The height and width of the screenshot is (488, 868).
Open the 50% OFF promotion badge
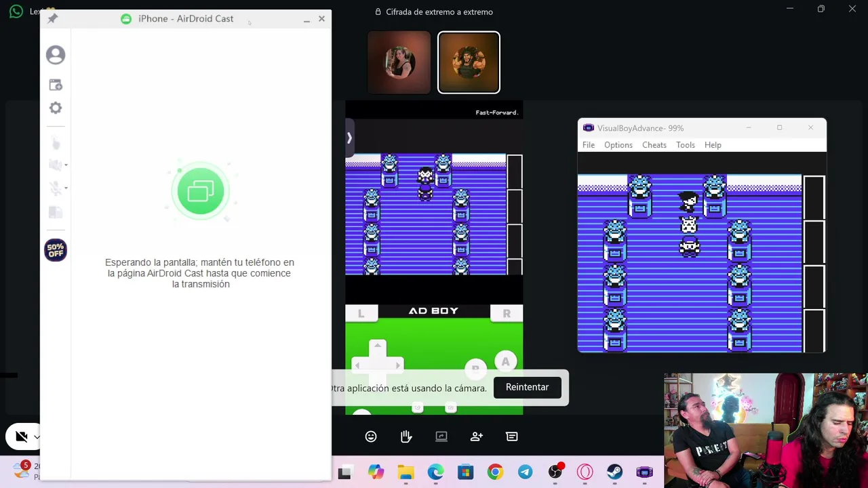(56, 250)
